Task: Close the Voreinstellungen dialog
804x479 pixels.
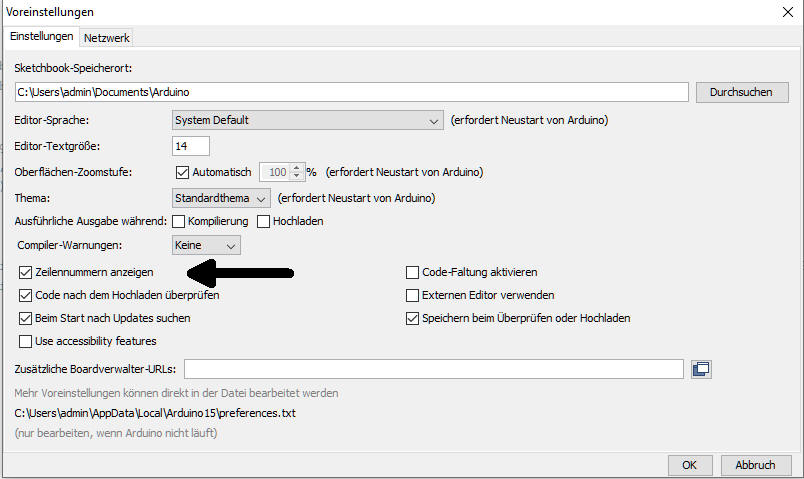Action: (788, 12)
